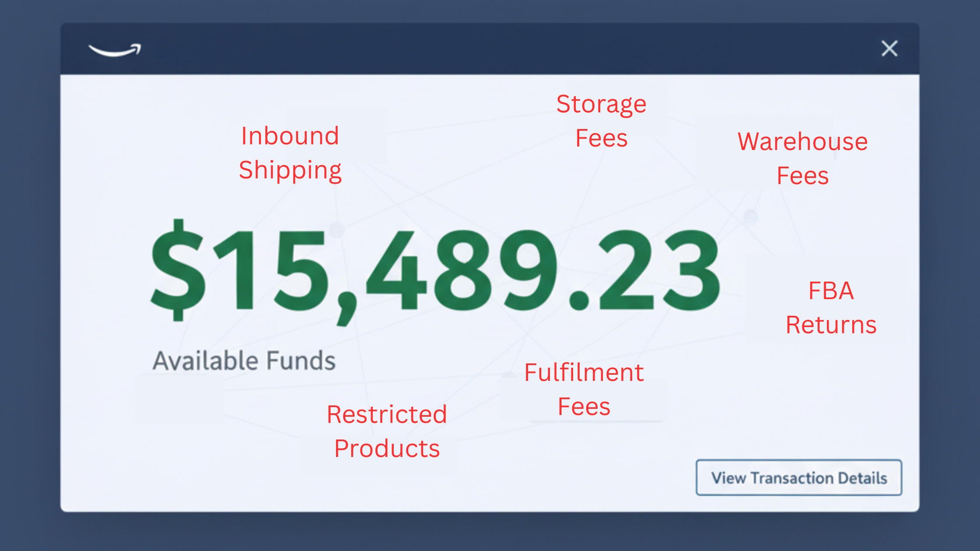This screenshot has height=551, width=980.
Task: Open View Transaction Details
Action: click(799, 478)
